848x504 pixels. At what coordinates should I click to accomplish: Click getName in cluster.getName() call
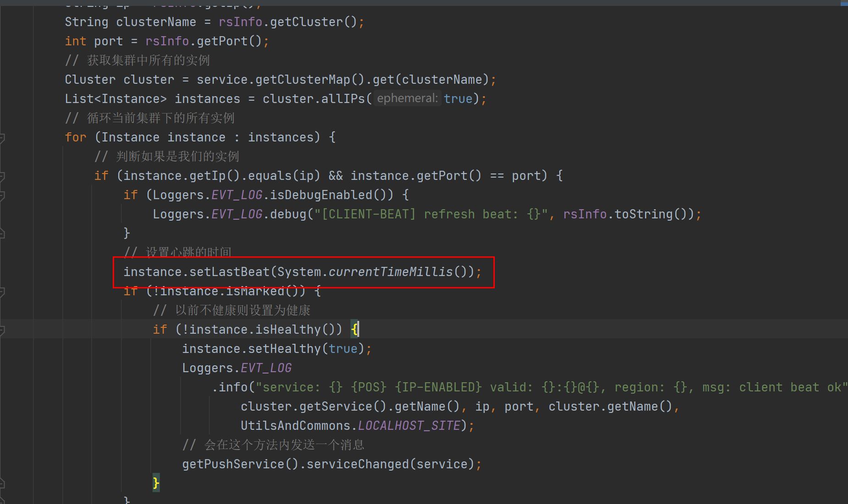pyautogui.click(x=633, y=406)
